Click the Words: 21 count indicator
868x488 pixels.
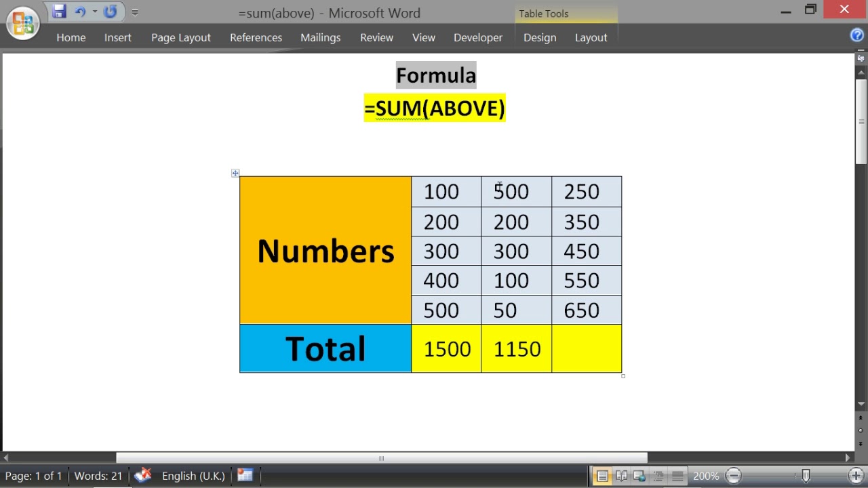pos(98,476)
